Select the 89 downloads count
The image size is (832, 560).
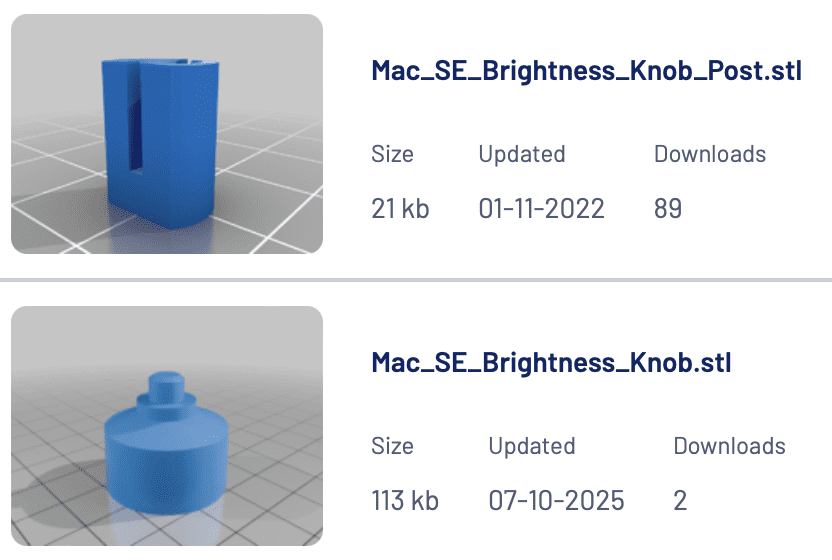pos(668,208)
